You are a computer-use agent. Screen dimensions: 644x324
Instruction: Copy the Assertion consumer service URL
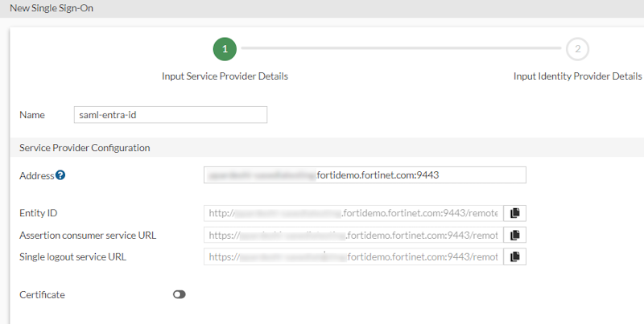(515, 236)
